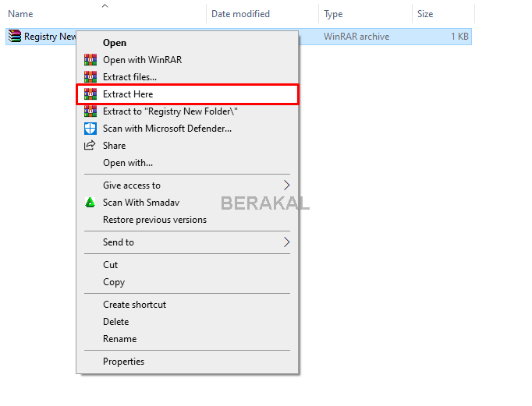Choose Open with... menu entry

pos(128,163)
